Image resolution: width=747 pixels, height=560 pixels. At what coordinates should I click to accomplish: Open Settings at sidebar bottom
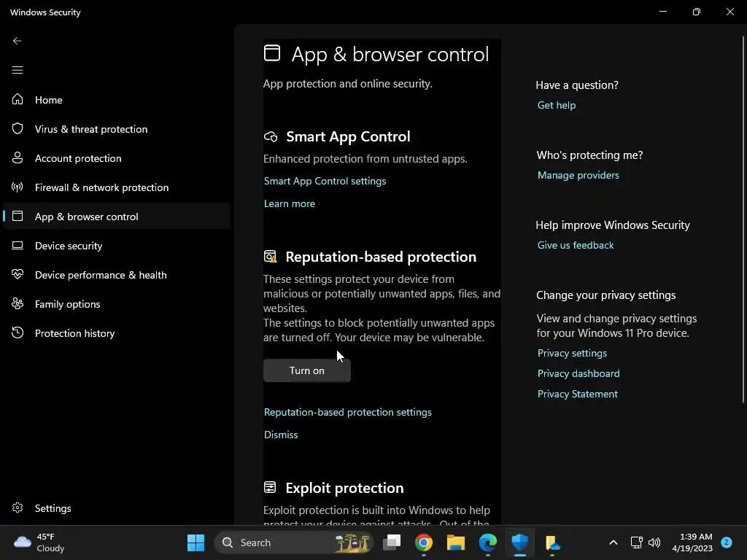coord(116,508)
